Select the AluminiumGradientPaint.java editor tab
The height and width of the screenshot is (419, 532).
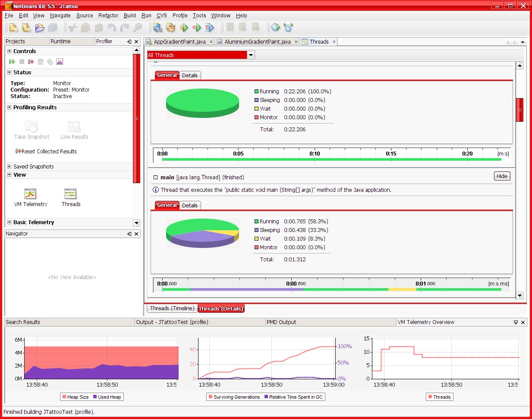click(257, 42)
